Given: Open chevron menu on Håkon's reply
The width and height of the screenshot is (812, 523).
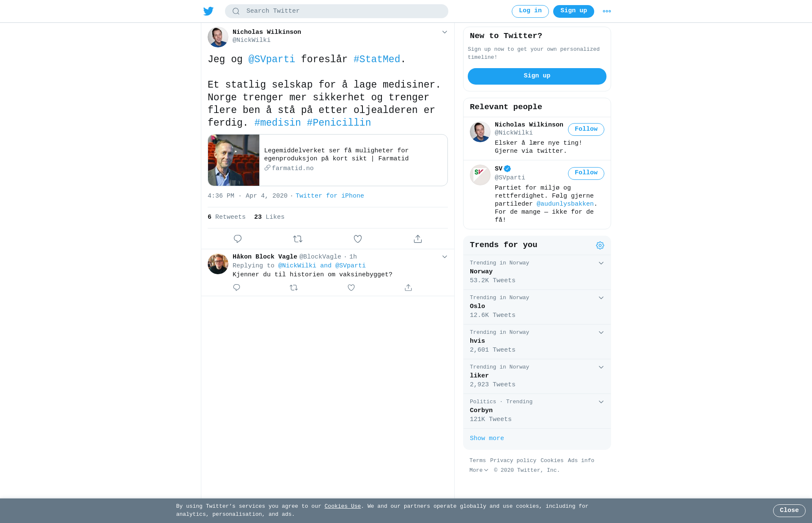Looking at the screenshot, I should [x=444, y=257].
